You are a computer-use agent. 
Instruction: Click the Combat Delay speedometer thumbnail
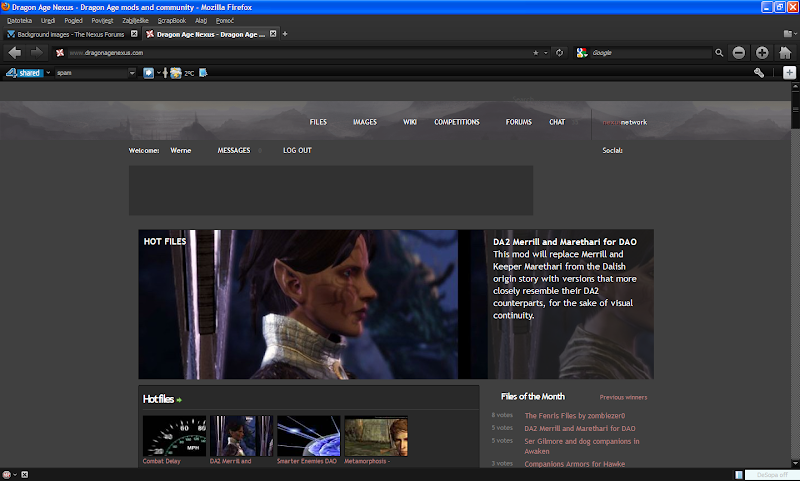click(174, 436)
